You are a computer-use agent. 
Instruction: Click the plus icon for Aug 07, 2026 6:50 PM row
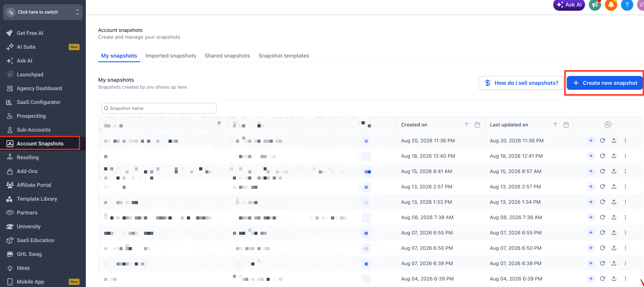pyautogui.click(x=591, y=248)
